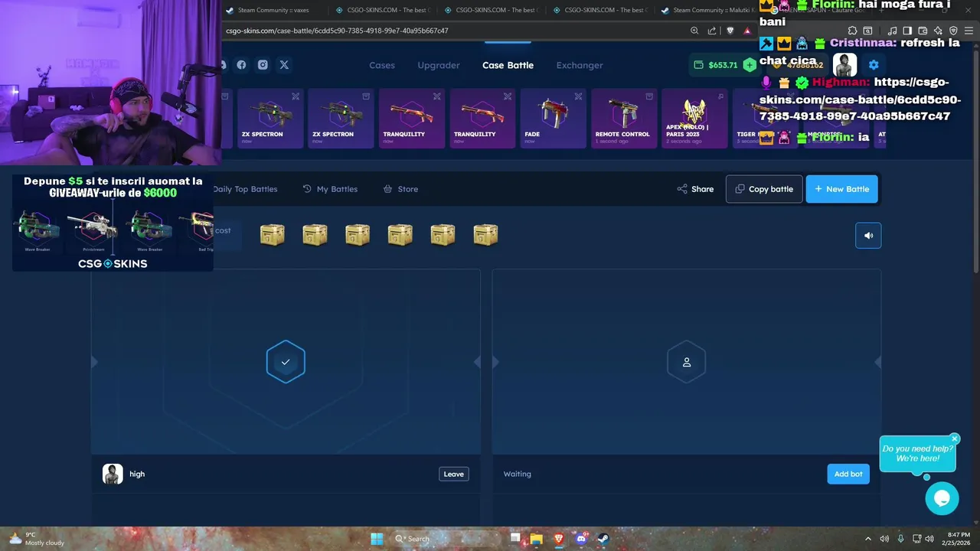Open the FADE skin drop card

[x=553, y=119]
